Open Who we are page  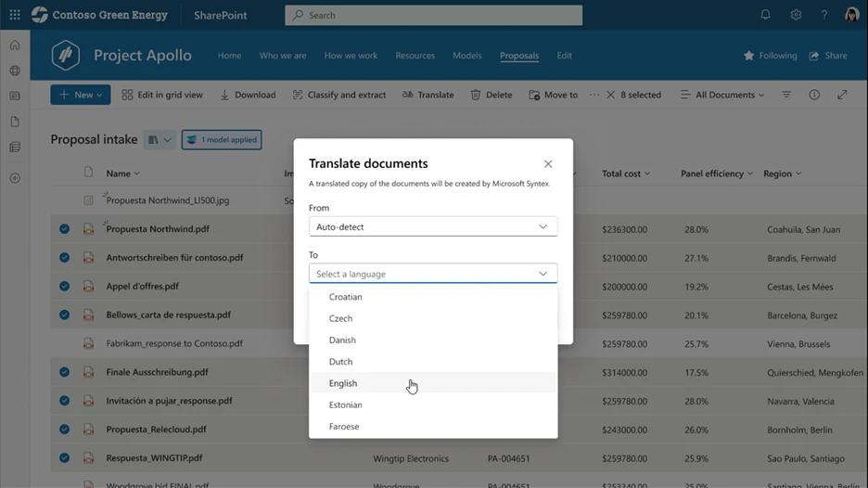coord(282,56)
